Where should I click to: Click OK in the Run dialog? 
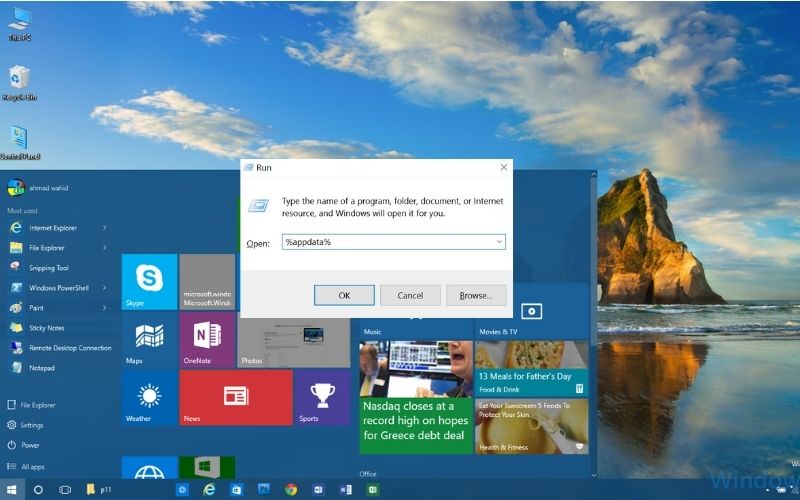tap(344, 295)
